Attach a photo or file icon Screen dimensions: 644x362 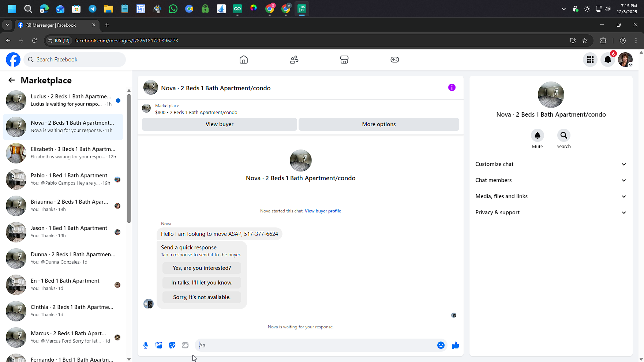159,345
